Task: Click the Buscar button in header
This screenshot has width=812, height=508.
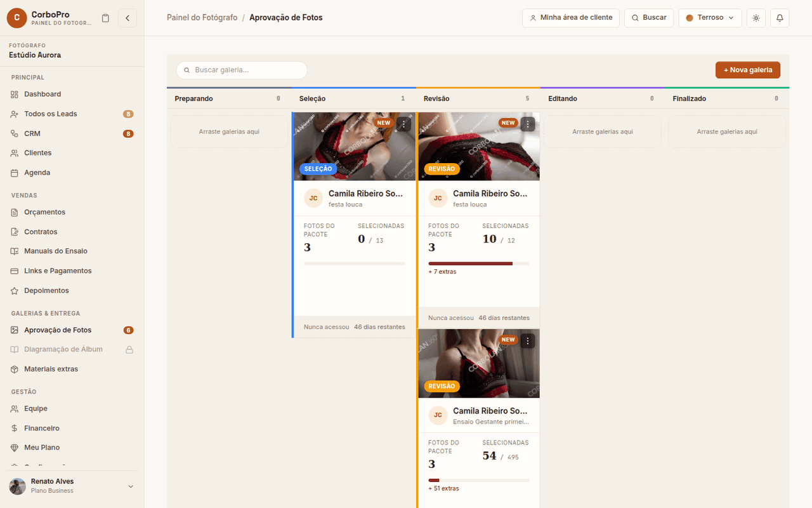Action: (x=649, y=18)
